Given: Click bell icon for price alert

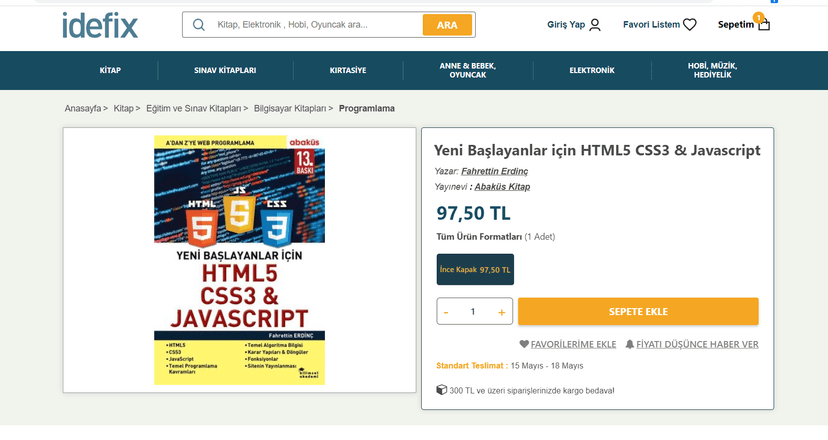Looking at the screenshot, I should pos(629,344).
